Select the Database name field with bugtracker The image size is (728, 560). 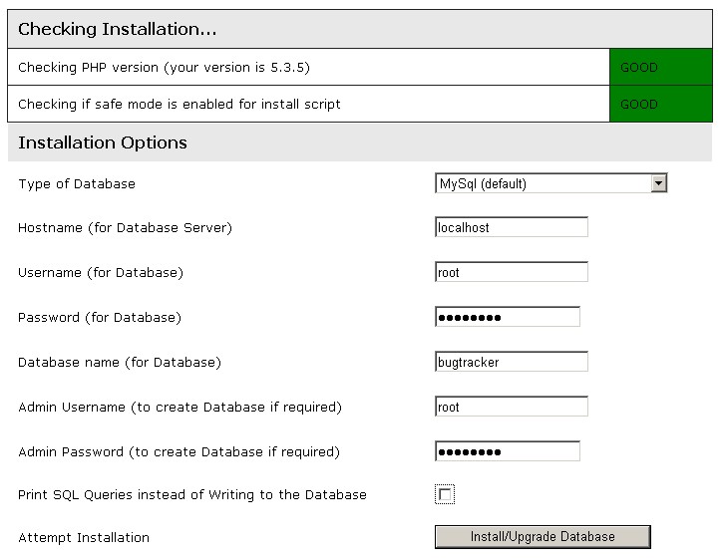coord(512,362)
